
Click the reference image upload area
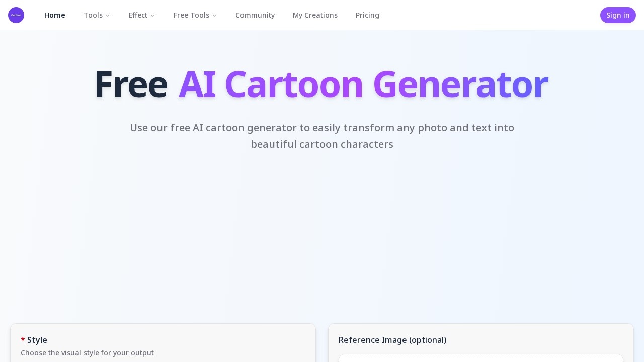click(480, 358)
